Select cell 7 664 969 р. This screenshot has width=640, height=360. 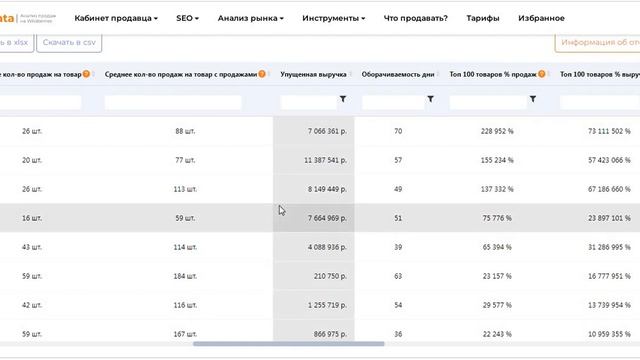(x=327, y=218)
